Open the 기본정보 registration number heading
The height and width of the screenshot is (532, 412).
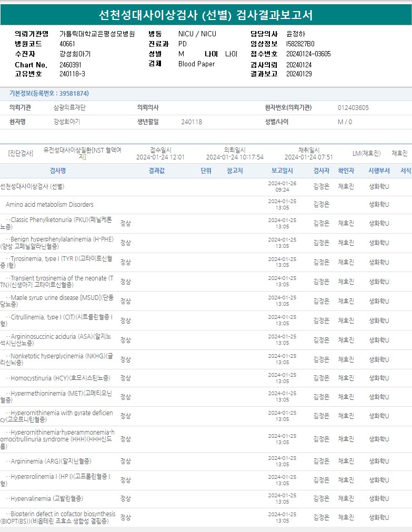(x=49, y=94)
